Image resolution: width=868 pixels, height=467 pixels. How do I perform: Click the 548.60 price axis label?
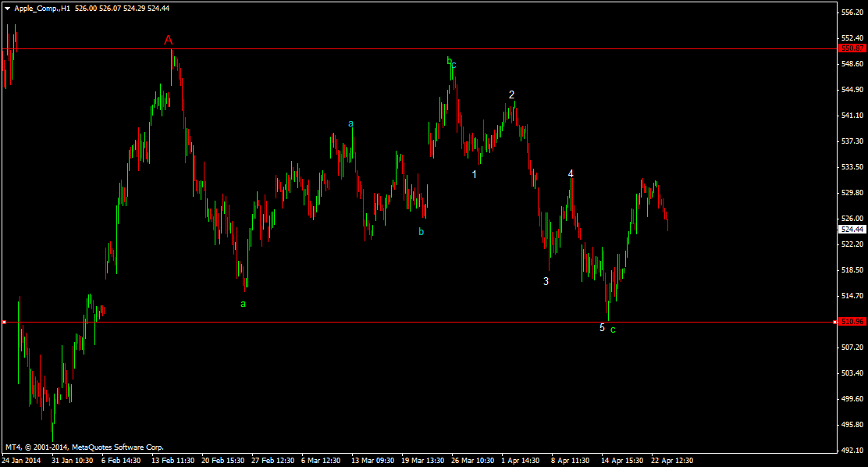(x=852, y=64)
